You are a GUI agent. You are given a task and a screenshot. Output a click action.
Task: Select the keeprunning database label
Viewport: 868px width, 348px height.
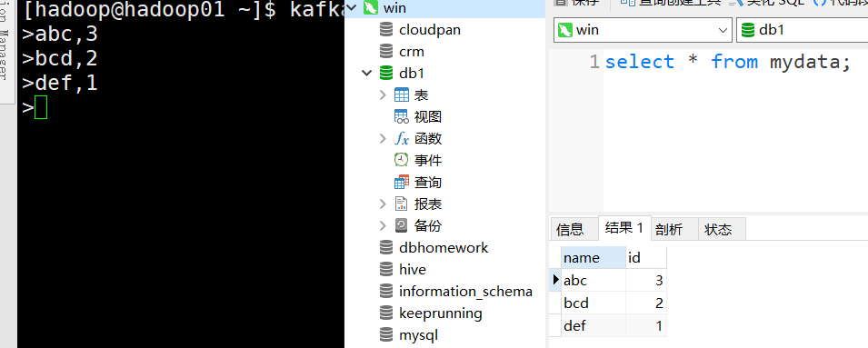[441, 313]
